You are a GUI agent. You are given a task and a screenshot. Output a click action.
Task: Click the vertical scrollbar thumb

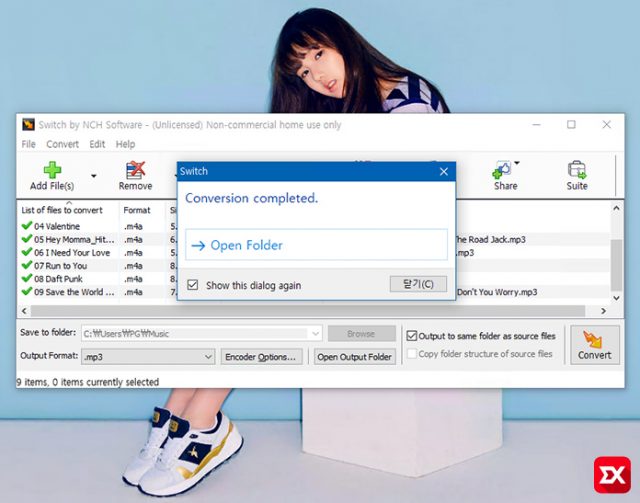tap(616, 265)
